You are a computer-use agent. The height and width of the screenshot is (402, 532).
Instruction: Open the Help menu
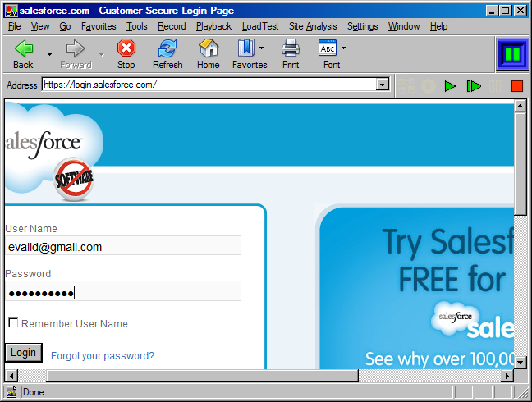coord(438,26)
